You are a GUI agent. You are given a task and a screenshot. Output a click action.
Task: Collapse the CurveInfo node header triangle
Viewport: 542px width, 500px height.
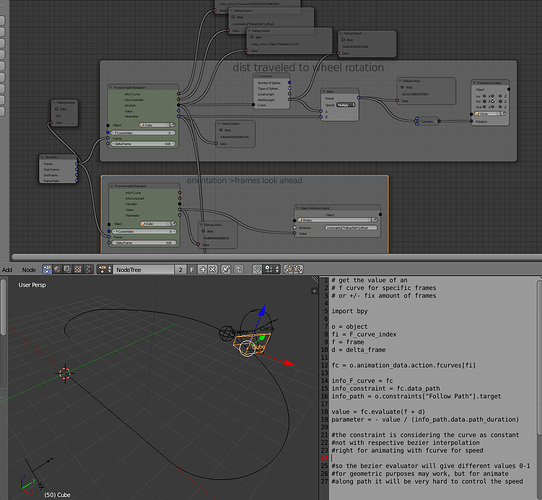coord(256,76)
